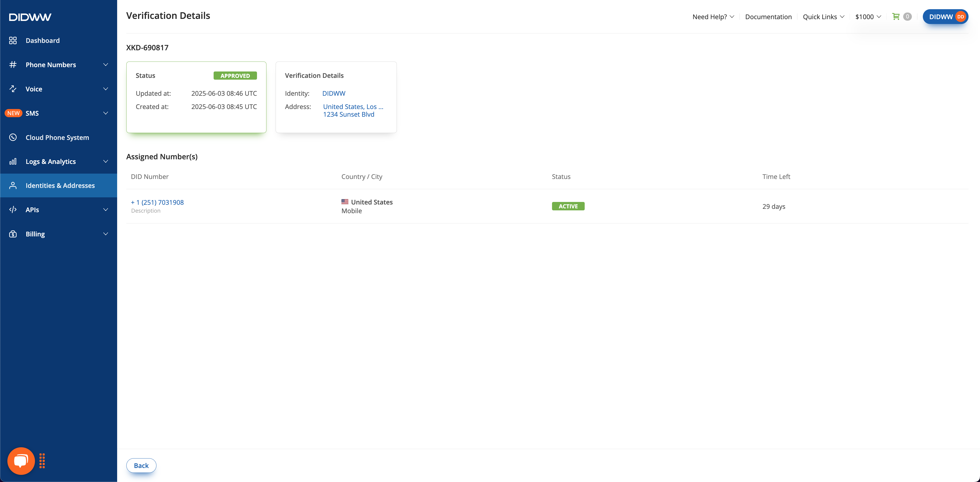Click the Created at 2025-06-03 08:45 UTC value
980x482 pixels.
point(224,106)
